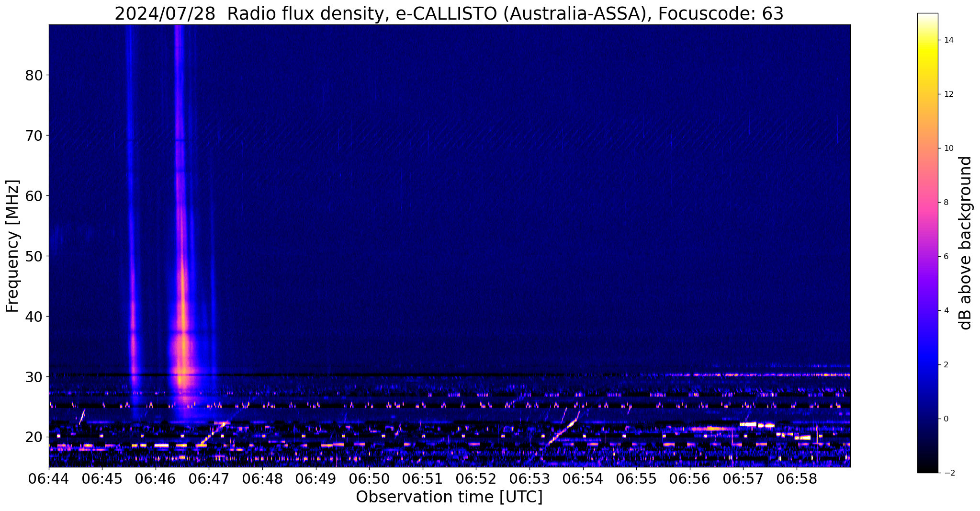
Task: Click the 80 MHz frequency tick label
Action: 34,75
